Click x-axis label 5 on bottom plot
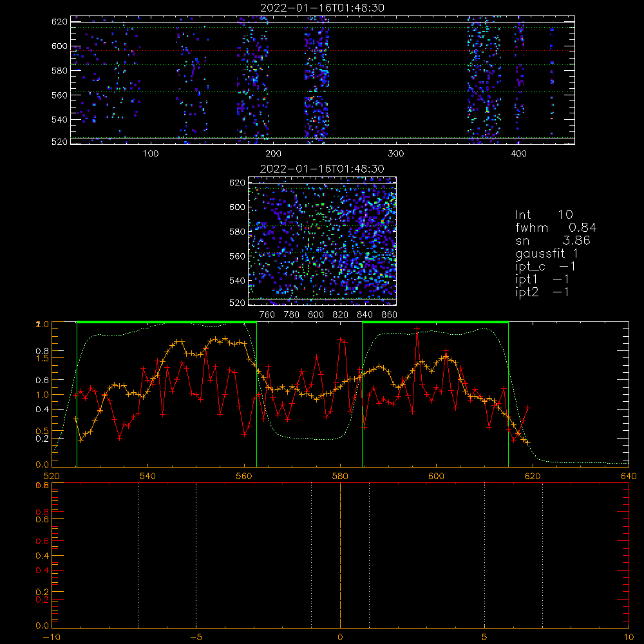 (x=485, y=638)
